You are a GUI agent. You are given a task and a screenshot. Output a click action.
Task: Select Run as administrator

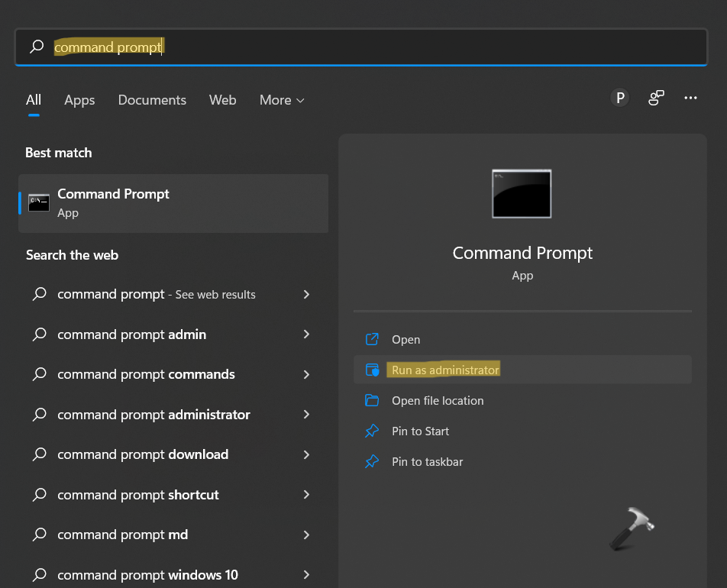point(445,370)
